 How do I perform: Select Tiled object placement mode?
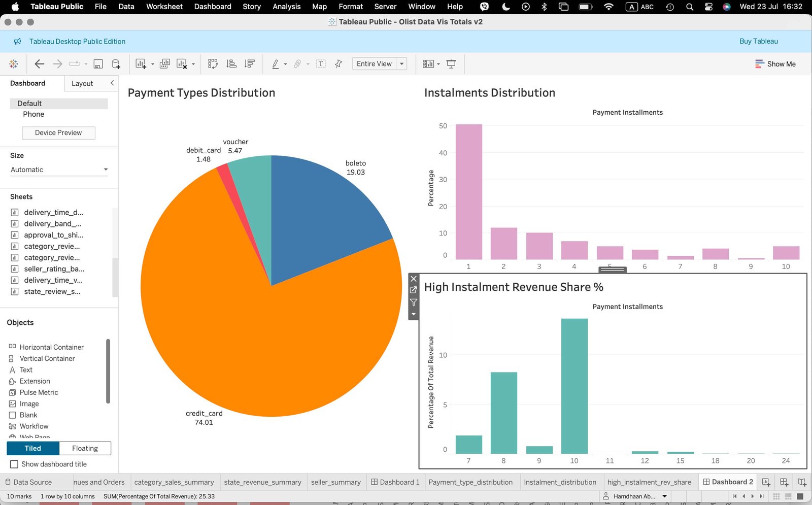(33, 449)
